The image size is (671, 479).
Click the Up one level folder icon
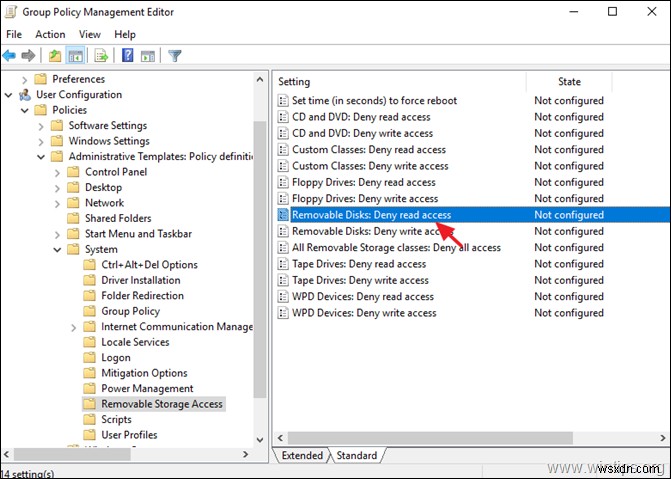coord(55,56)
